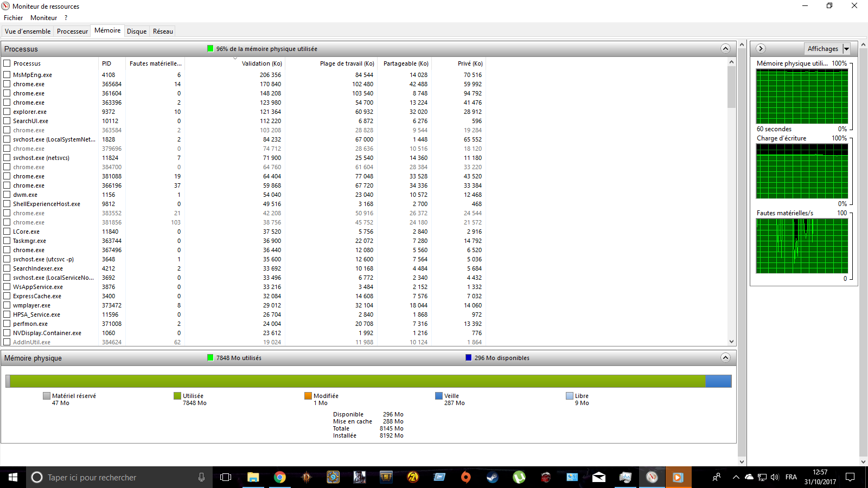Click the blue Veille memory bar segment
Viewport: 868px width, 488px height.
(718, 381)
